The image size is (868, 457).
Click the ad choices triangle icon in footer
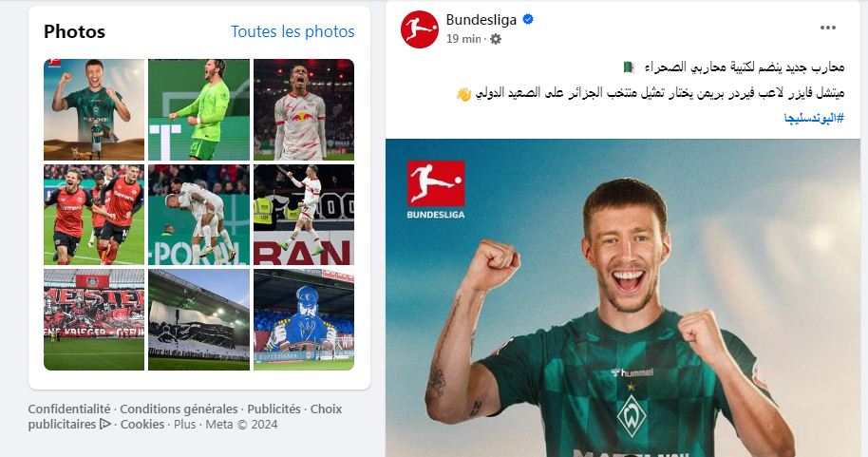pos(105,425)
